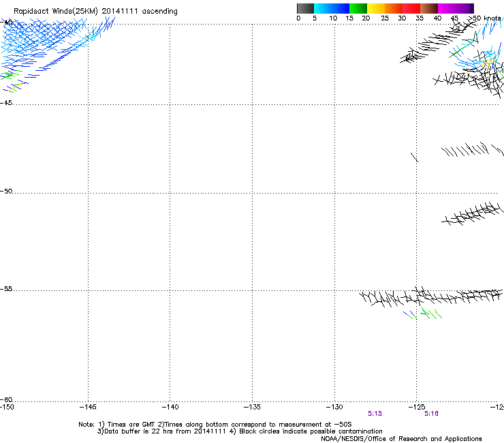Click the dark purple 45-50 knots segment
Viewport: 504px width, 443px height.
coord(464,8)
